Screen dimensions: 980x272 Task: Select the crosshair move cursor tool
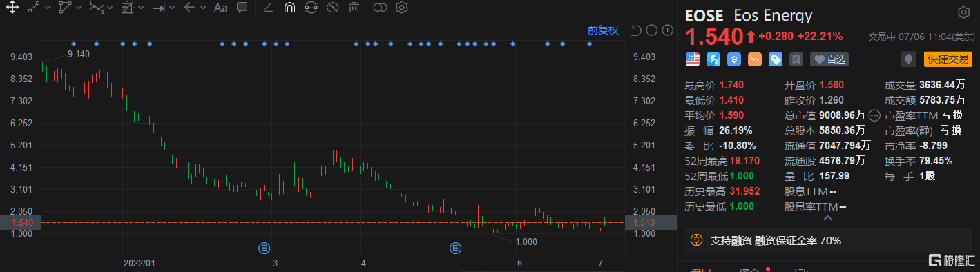12,8
